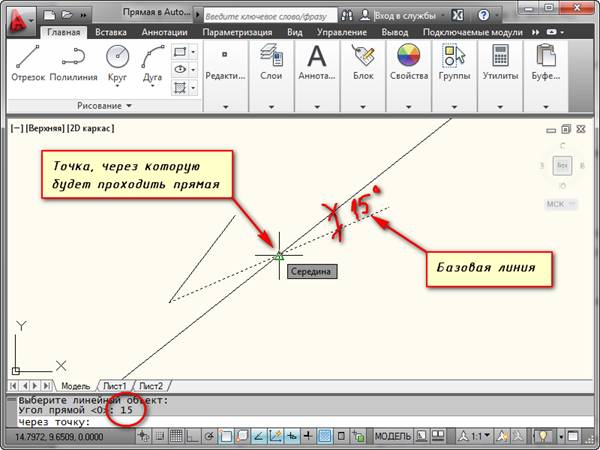Viewport: 600px width, 450px height.
Task: Toggle infer constraints in status bar
Action: tap(144, 436)
